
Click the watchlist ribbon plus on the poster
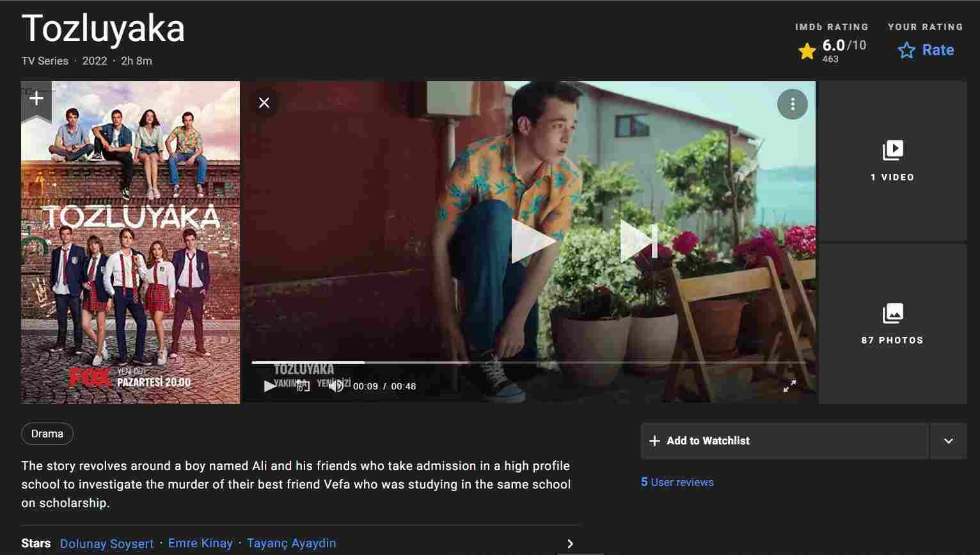point(36,98)
